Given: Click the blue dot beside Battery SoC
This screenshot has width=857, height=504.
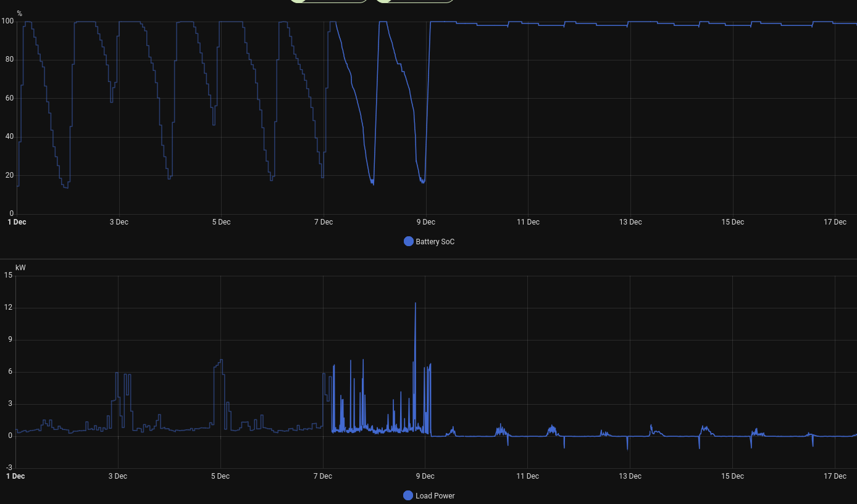Looking at the screenshot, I should click(x=408, y=241).
